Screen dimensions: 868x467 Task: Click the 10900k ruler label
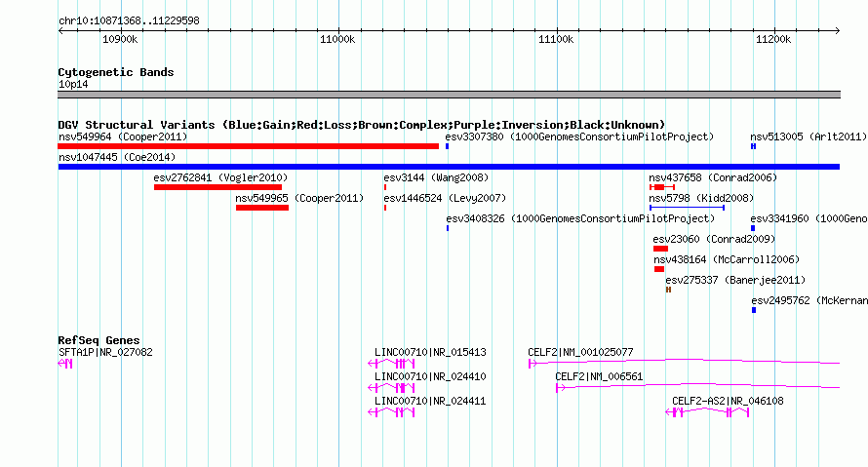point(120,39)
